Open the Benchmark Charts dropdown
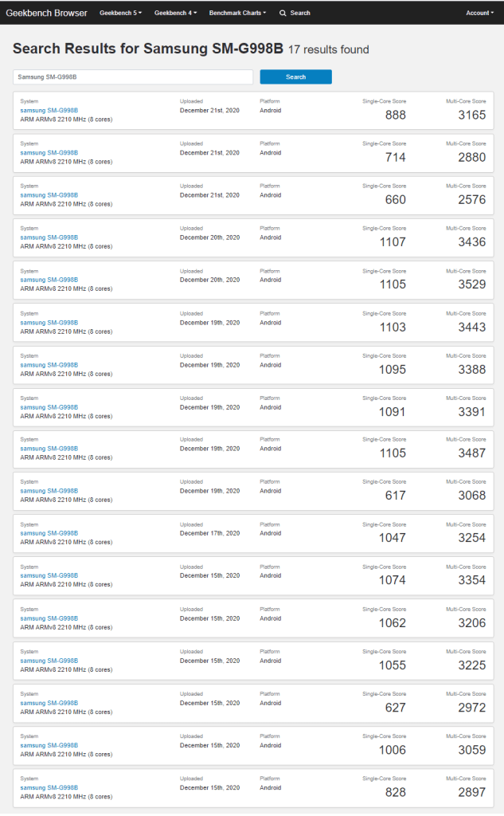Screen dimensions: 504x816 coord(237,14)
